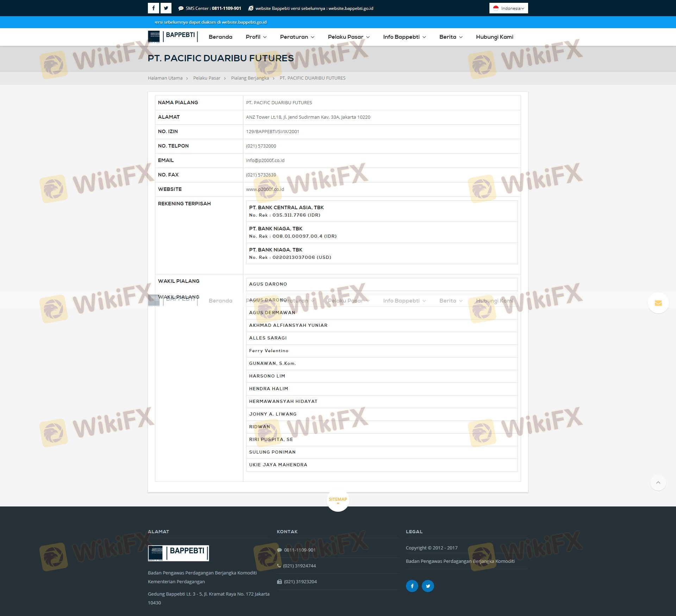676x616 pixels.
Task: Click the BAPPEBTI logo in navigation bar
Action: point(173,36)
